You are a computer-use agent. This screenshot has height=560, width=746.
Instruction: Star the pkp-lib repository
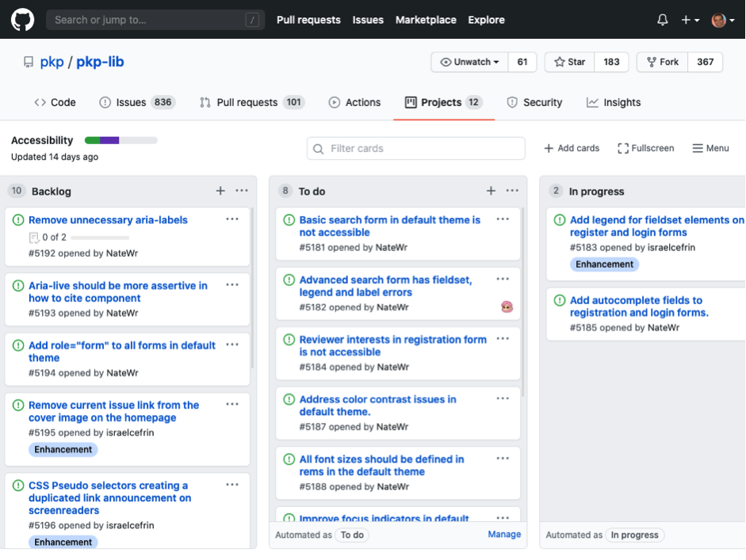click(x=569, y=62)
